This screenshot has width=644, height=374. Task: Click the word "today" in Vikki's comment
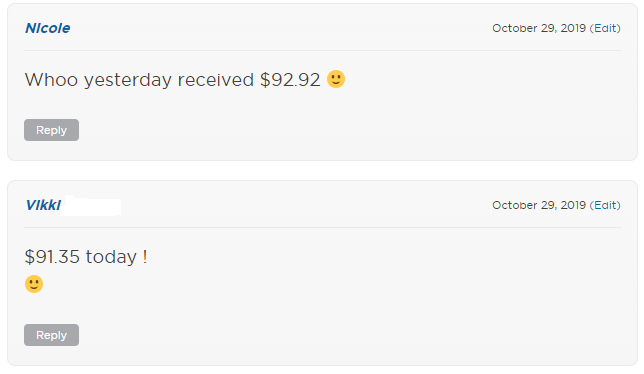pos(111,257)
